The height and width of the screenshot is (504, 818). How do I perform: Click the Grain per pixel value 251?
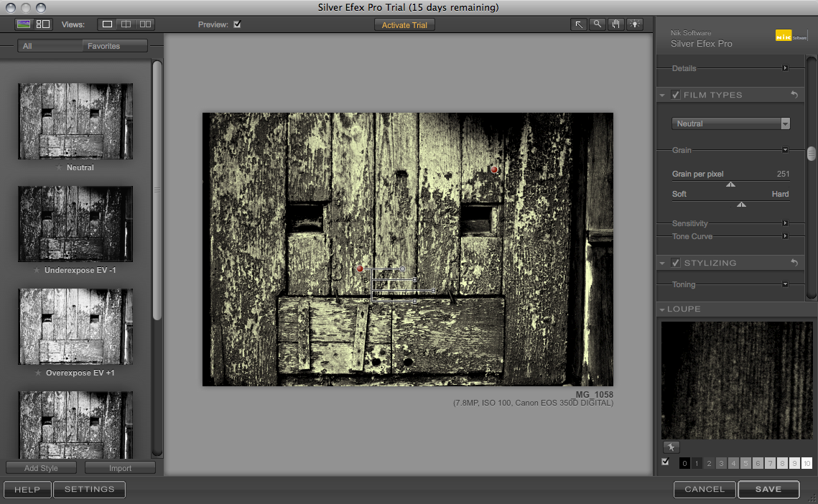click(x=783, y=174)
